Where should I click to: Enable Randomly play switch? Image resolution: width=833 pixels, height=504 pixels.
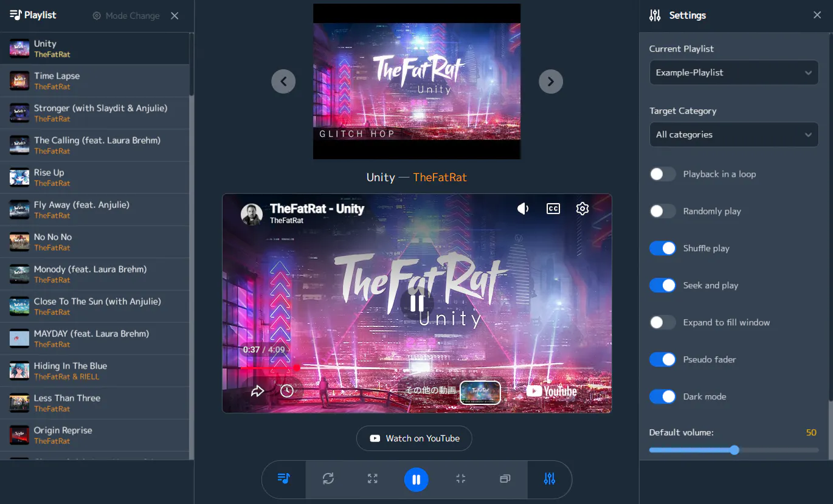pyautogui.click(x=663, y=212)
